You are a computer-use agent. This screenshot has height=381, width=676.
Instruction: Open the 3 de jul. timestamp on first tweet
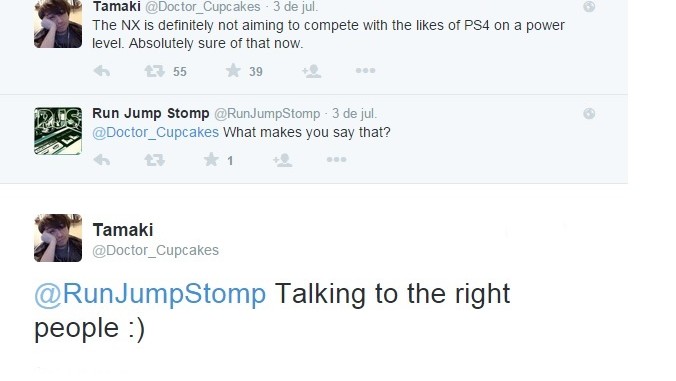[295, 7]
